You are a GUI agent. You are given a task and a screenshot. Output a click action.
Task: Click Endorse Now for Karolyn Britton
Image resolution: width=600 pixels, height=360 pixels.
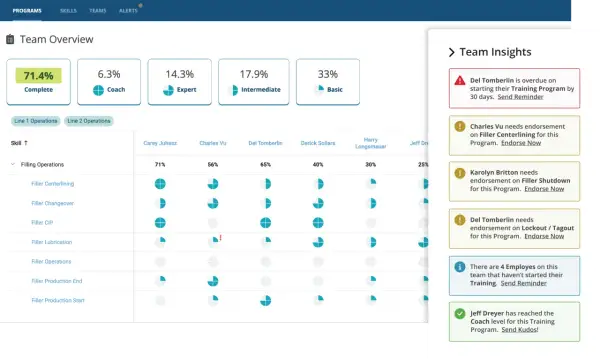[544, 189]
